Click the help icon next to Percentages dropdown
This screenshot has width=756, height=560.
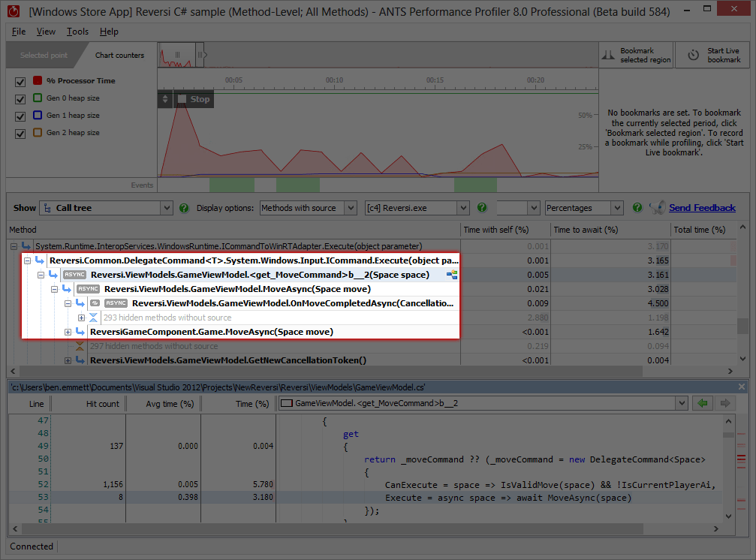(x=637, y=208)
